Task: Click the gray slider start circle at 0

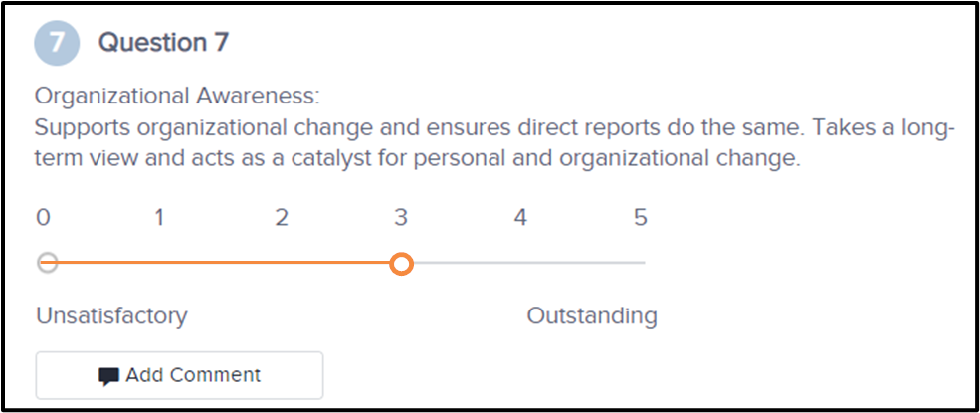Action: point(47,263)
